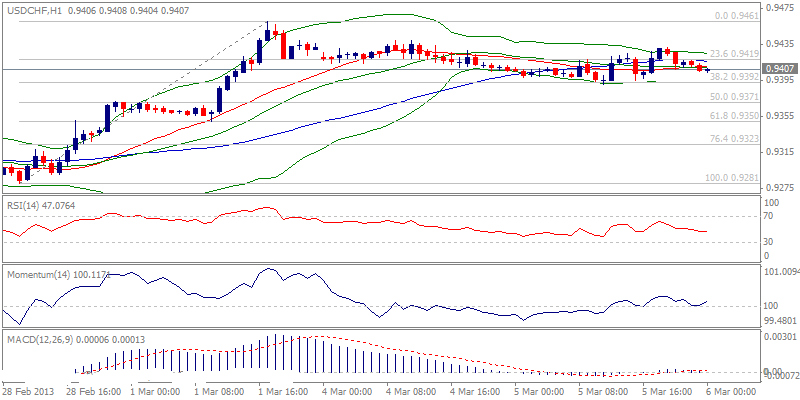Select the 50.0 Fibonacci level at 0.9371
The image size is (800, 400).
pyautogui.click(x=732, y=97)
